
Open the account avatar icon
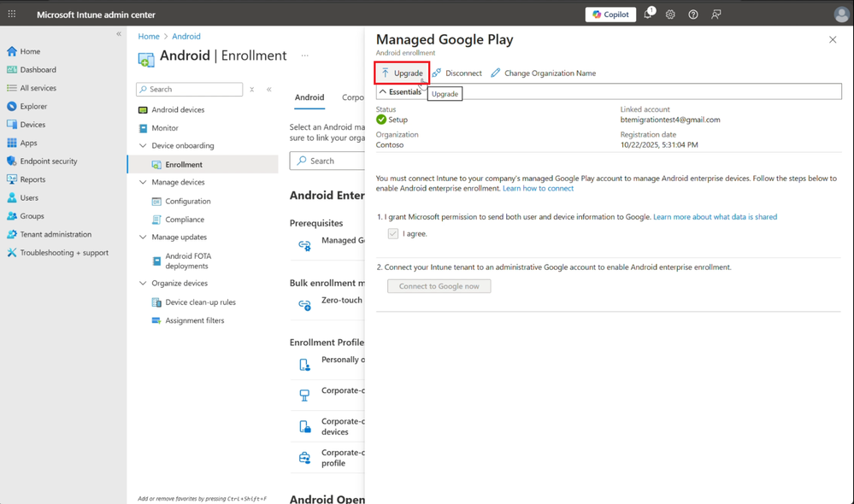click(841, 15)
